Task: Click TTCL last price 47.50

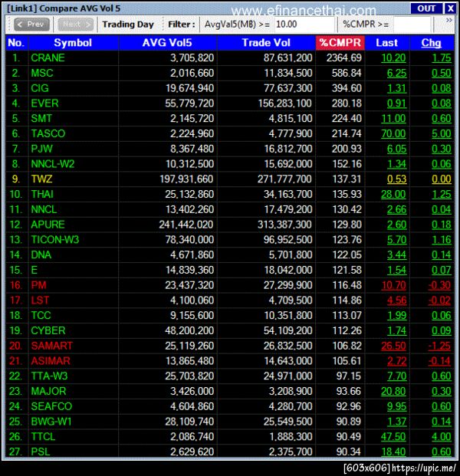Action: pos(393,437)
